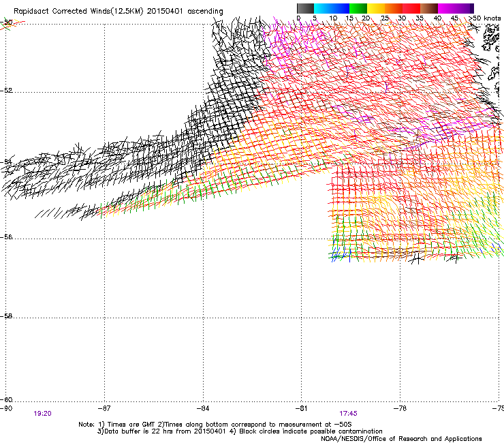This screenshot has width=504, height=443.
Task: Click the orange 25-30 knots legend segment
Action: click(394, 8)
